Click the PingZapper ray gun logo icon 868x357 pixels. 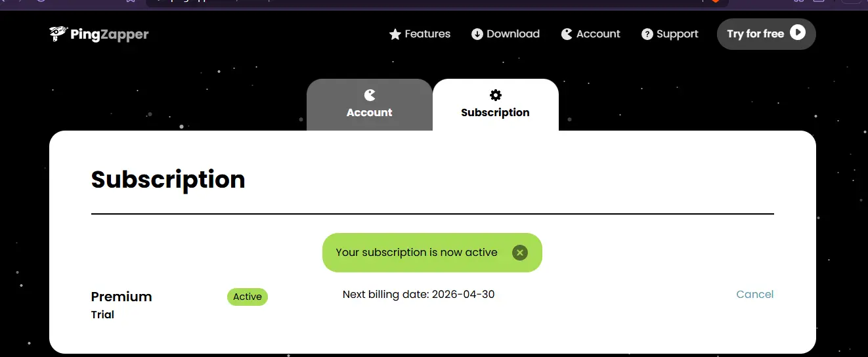tap(58, 33)
